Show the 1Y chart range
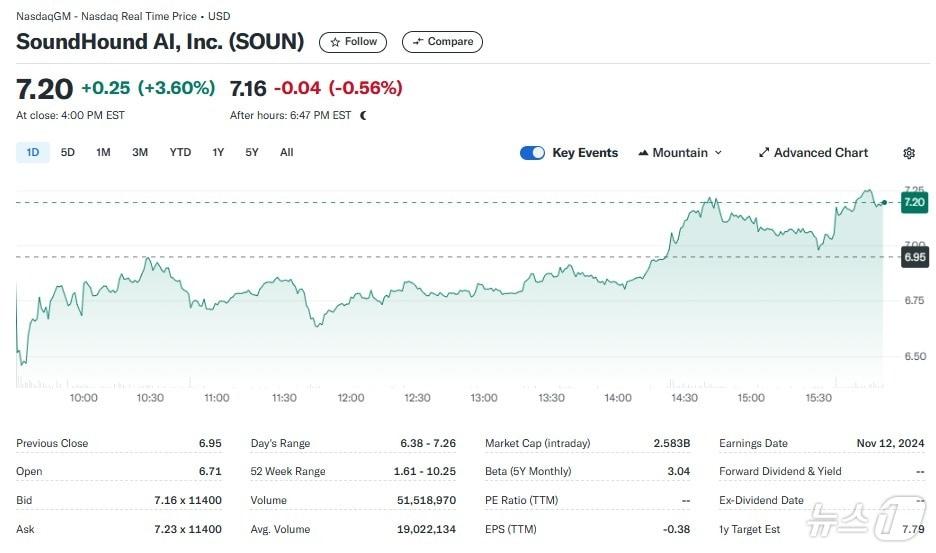 [x=218, y=152]
